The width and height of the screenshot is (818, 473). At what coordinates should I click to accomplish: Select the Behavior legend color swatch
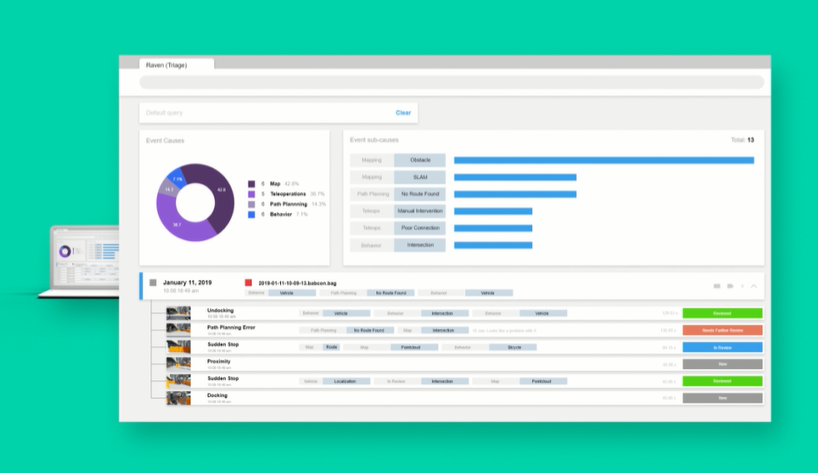[x=251, y=214]
